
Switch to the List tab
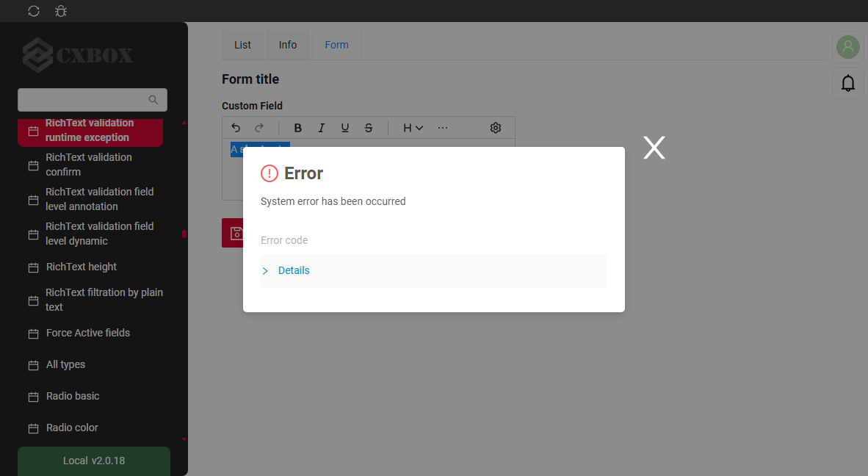click(242, 45)
